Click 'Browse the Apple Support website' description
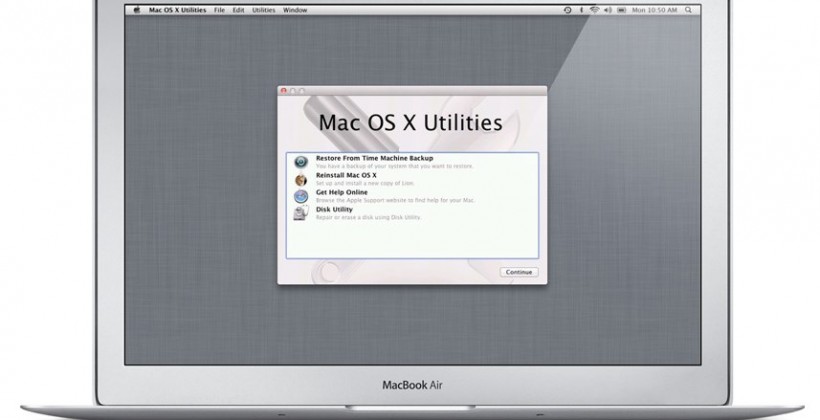820x420 pixels. [395, 200]
